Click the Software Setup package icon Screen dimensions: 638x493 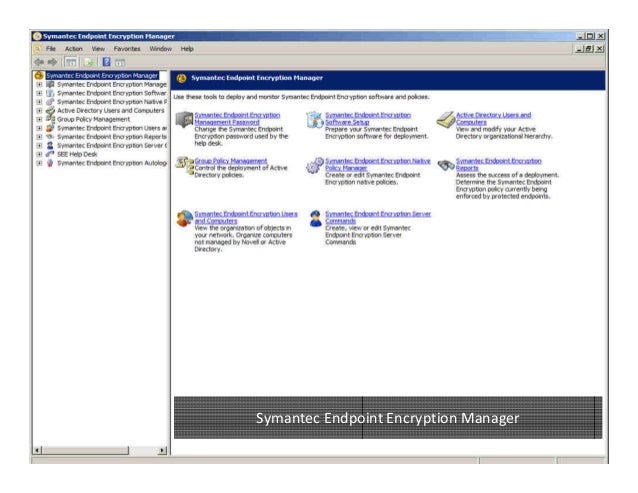click(315, 119)
